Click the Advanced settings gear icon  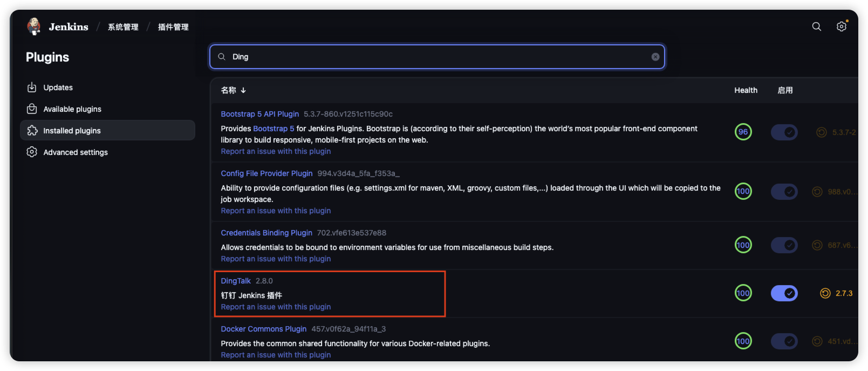click(x=32, y=152)
